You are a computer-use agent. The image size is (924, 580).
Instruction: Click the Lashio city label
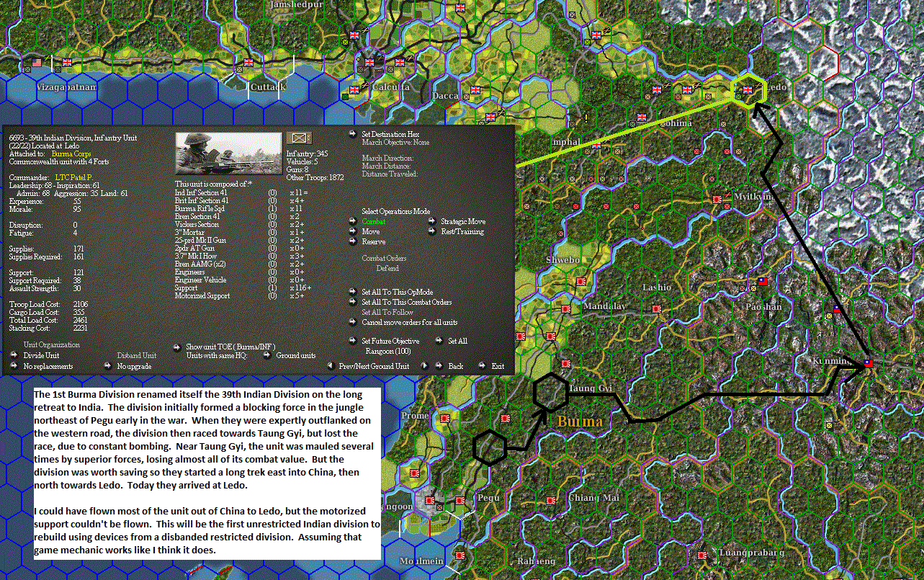coord(657,287)
